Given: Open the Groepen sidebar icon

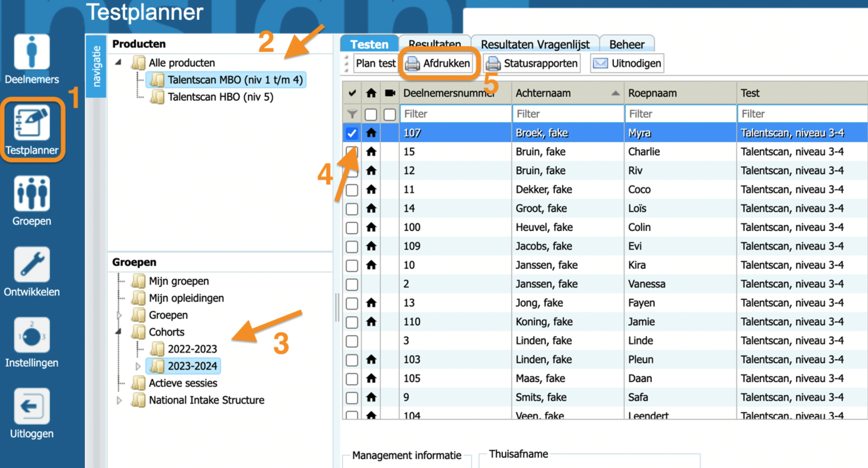Looking at the screenshot, I should [32, 194].
